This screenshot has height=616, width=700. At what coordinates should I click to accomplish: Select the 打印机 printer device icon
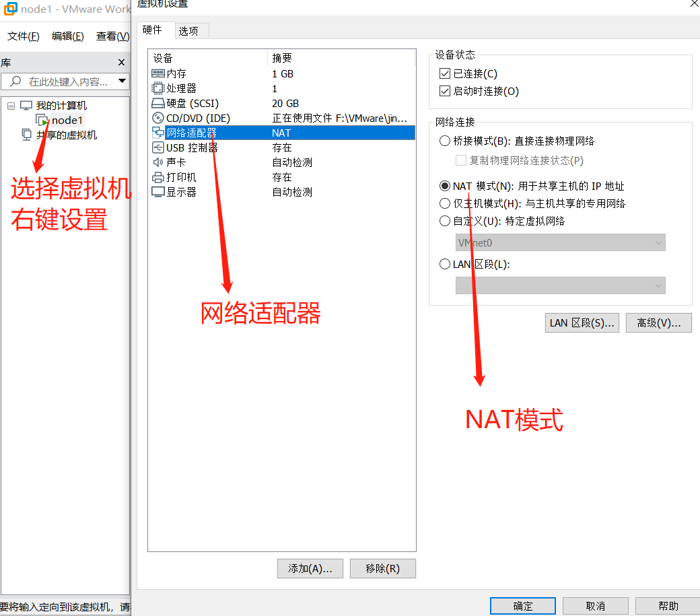[x=157, y=176]
